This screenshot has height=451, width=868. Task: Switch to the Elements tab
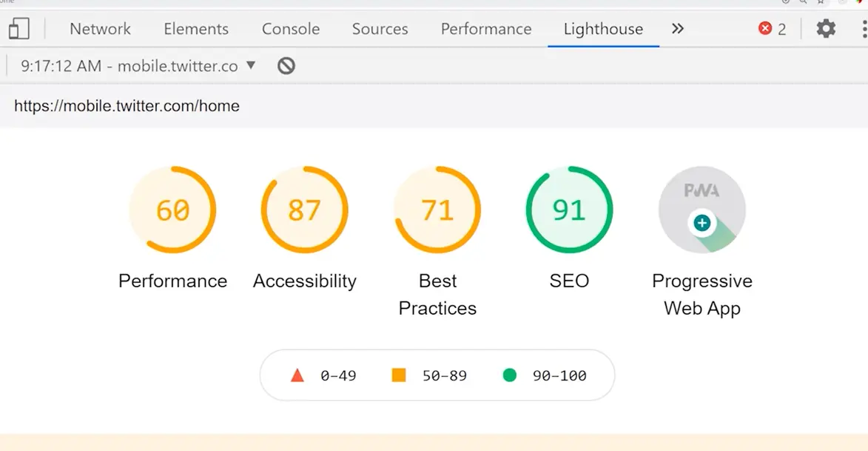[x=196, y=29]
